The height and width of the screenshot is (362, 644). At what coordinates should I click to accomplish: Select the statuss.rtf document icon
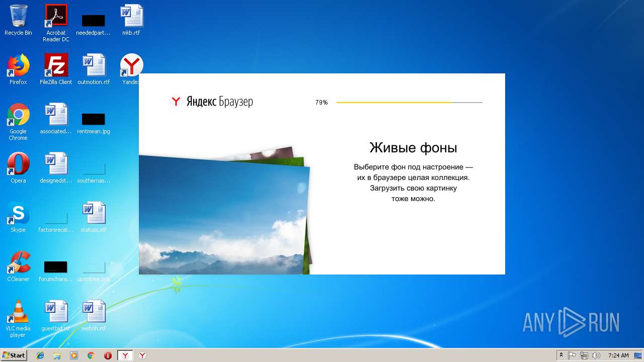94,217
